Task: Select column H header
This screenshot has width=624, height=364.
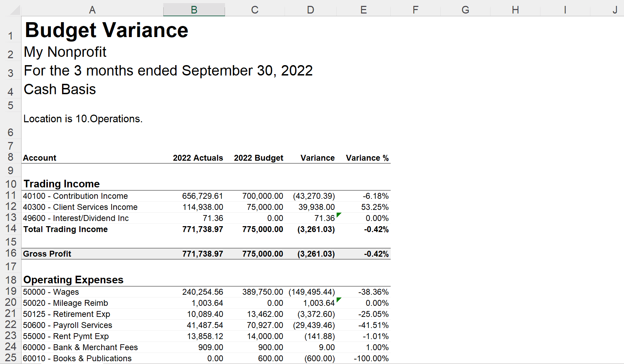Action: tap(515, 10)
